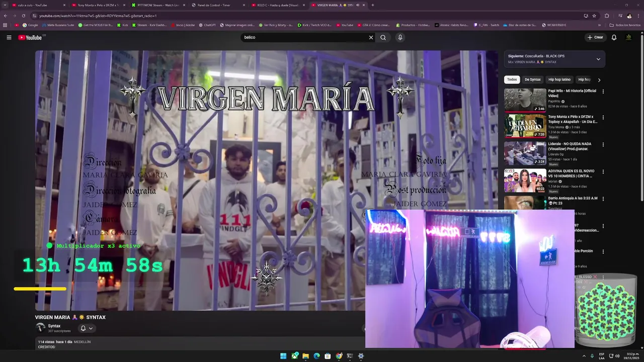Open the Crear dropdown button
Viewport: 644px width, 362px height.
tap(595, 38)
